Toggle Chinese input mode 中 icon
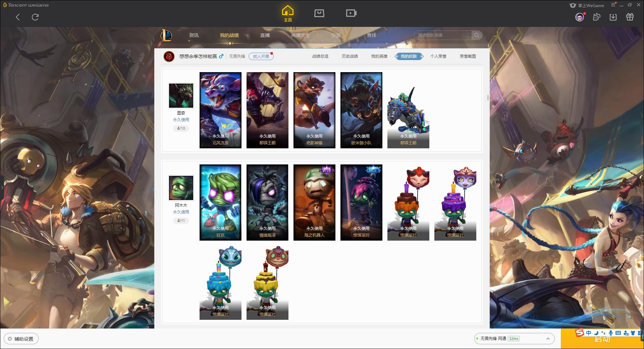Screen dimensions: 644x349 tap(589, 333)
